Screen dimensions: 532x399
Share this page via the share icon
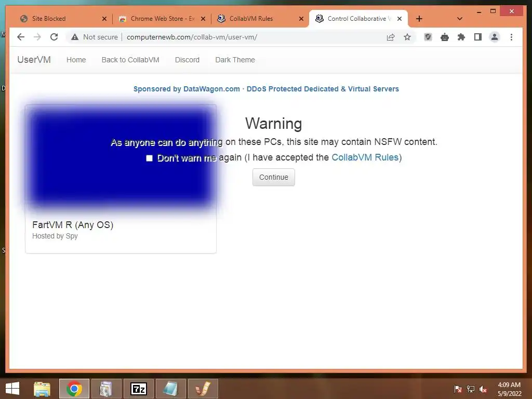point(391,37)
